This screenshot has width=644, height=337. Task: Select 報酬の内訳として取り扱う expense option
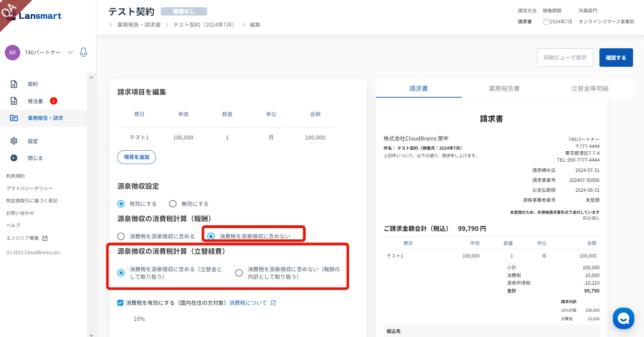239,273
